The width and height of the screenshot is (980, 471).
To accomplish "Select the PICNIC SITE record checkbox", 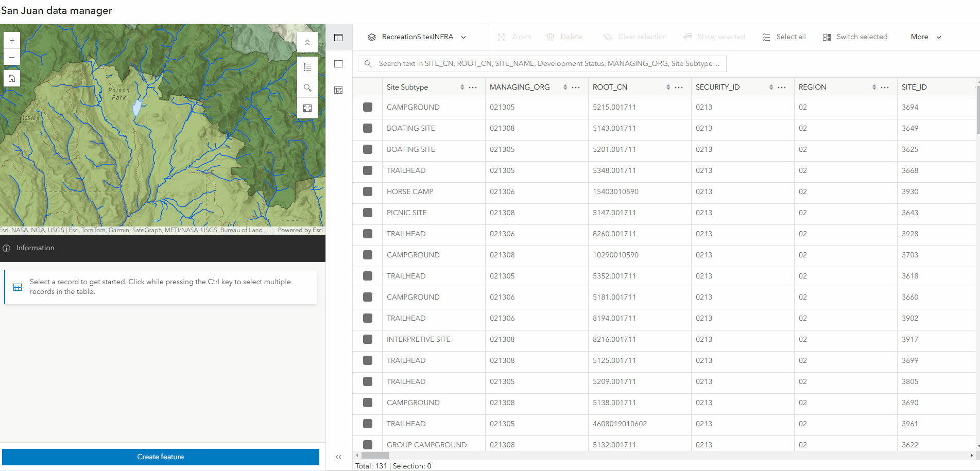I will [367, 213].
